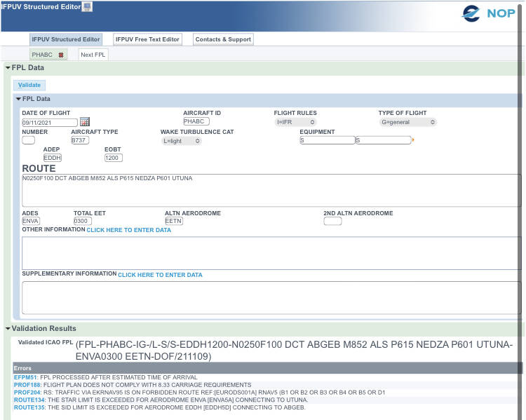526x420 pixels.
Task: Open the Contacts & Support tab
Action: [223, 39]
